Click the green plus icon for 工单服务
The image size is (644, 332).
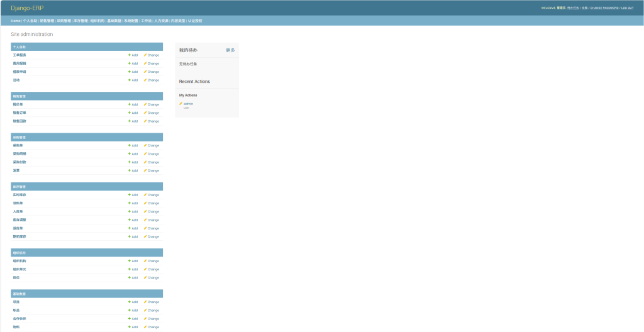(x=130, y=55)
